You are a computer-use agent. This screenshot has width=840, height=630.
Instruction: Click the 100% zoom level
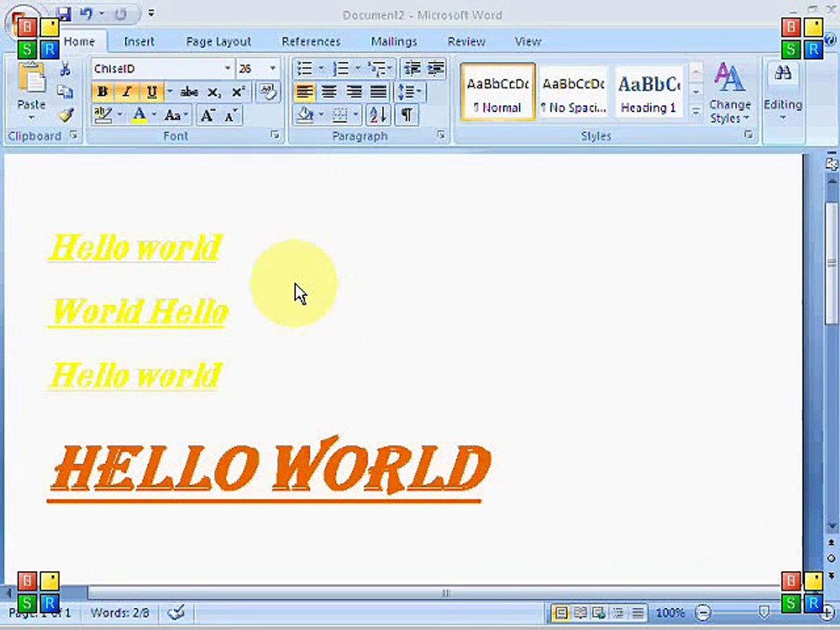point(670,612)
